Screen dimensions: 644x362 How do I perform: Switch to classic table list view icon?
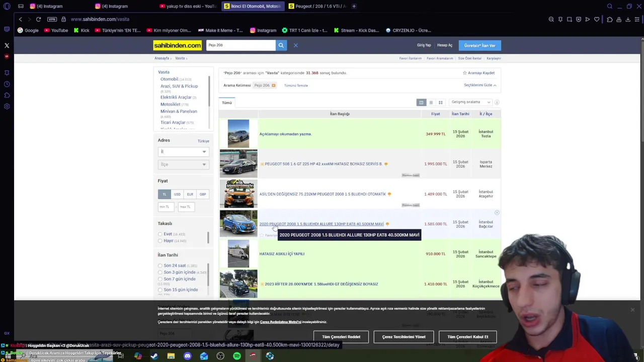[x=421, y=103]
